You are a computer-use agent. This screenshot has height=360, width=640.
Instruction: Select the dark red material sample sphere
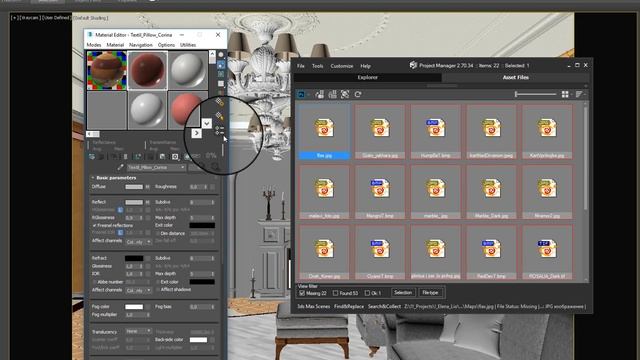tap(147, 70)
